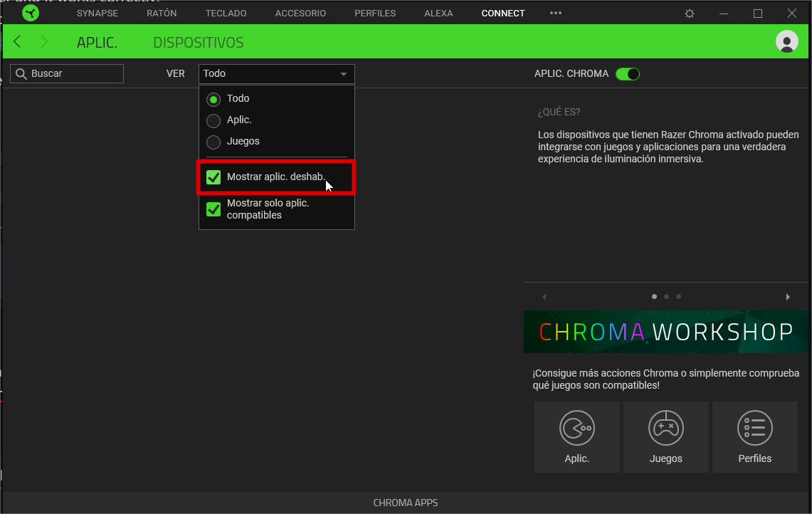Maximize the Synapse window

tap(758, 14)
